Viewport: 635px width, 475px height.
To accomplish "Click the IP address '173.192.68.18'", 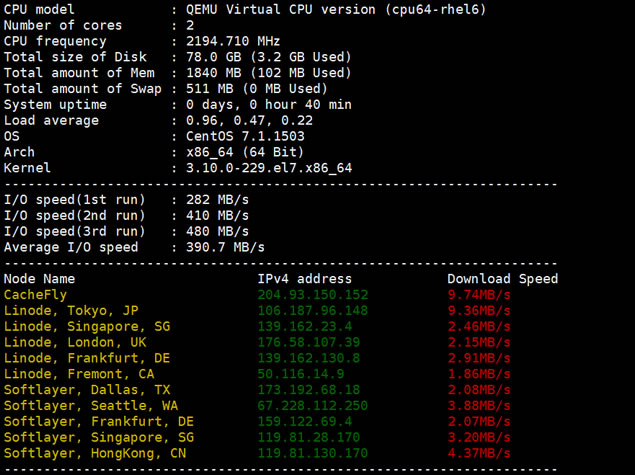I will coord(309,390).
